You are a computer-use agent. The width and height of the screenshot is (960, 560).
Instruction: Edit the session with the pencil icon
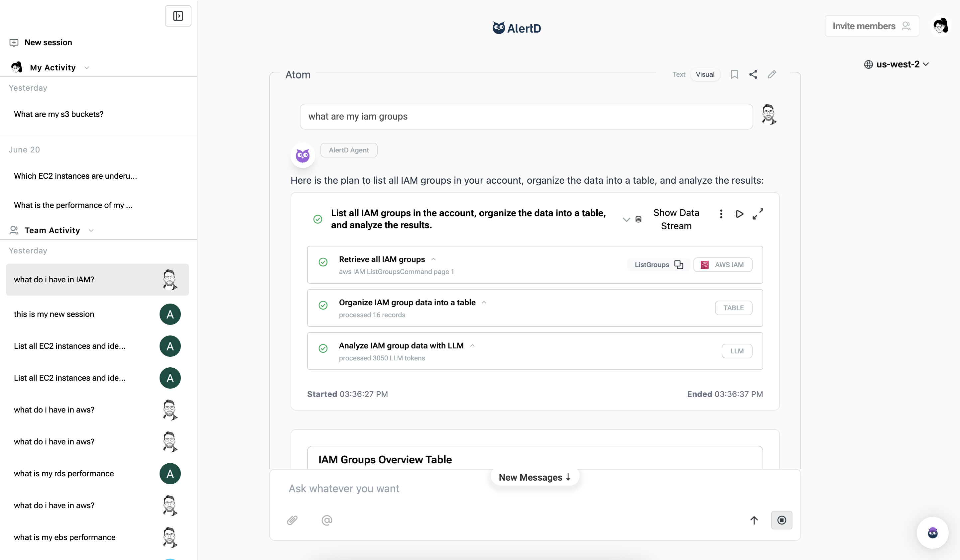tap(772, 74)
